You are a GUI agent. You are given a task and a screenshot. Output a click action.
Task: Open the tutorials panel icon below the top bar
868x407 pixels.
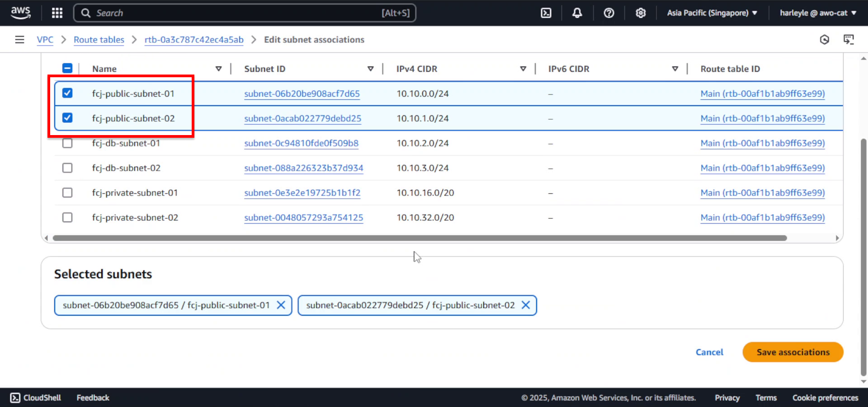pos(849,40)
